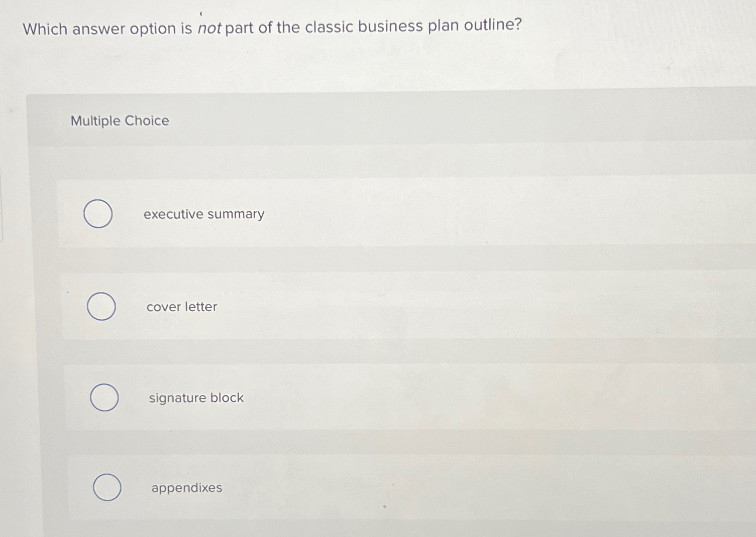Click the question area above the options
756x537 pixels.
coord(271,28)
